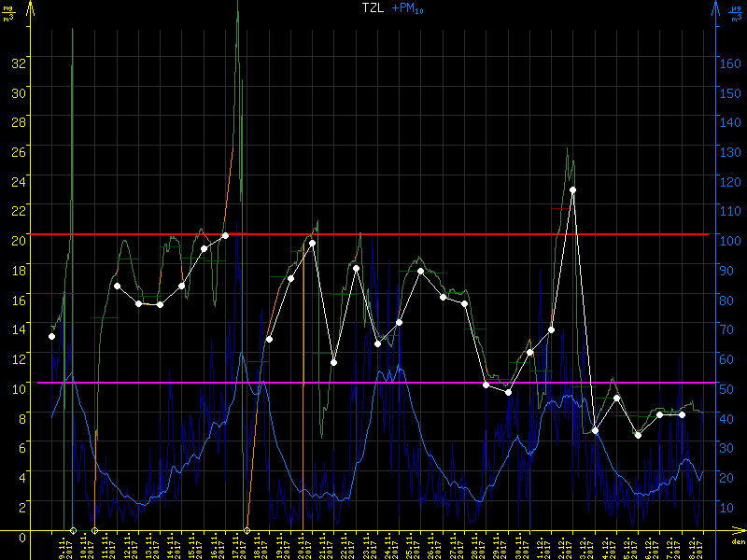
Task: Click the highest white data point on 2.12.
Action: (x=572, y=189)
